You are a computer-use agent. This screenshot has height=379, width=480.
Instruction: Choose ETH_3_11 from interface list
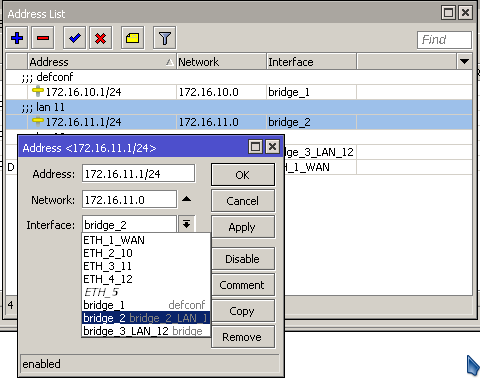(x=146, y=266)
